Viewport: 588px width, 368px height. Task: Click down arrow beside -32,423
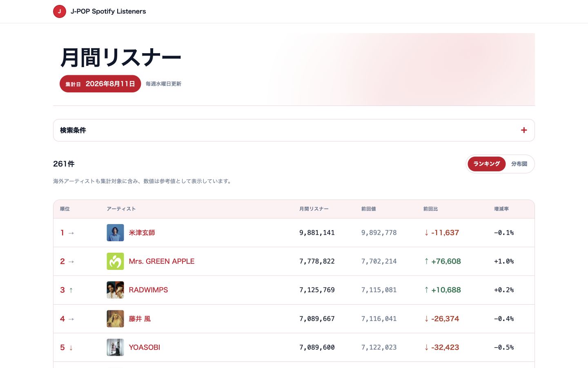[x=426, y=347]
